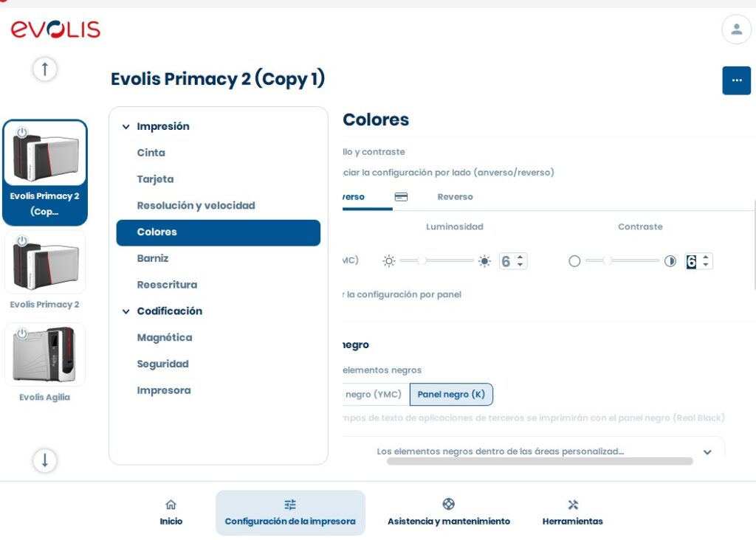Viewport: 756px width, 540px height.
Task: Select the Colores menu entry
Action: tap(218, 232)
